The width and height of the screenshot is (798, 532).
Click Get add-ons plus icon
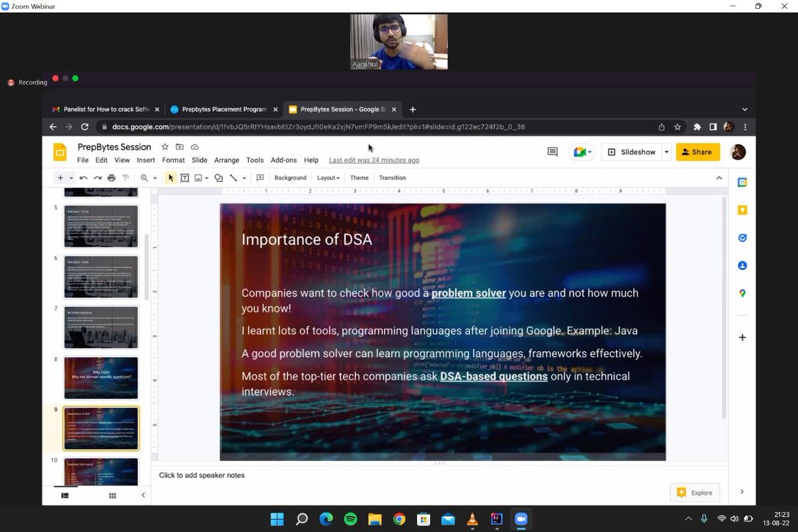742,337
